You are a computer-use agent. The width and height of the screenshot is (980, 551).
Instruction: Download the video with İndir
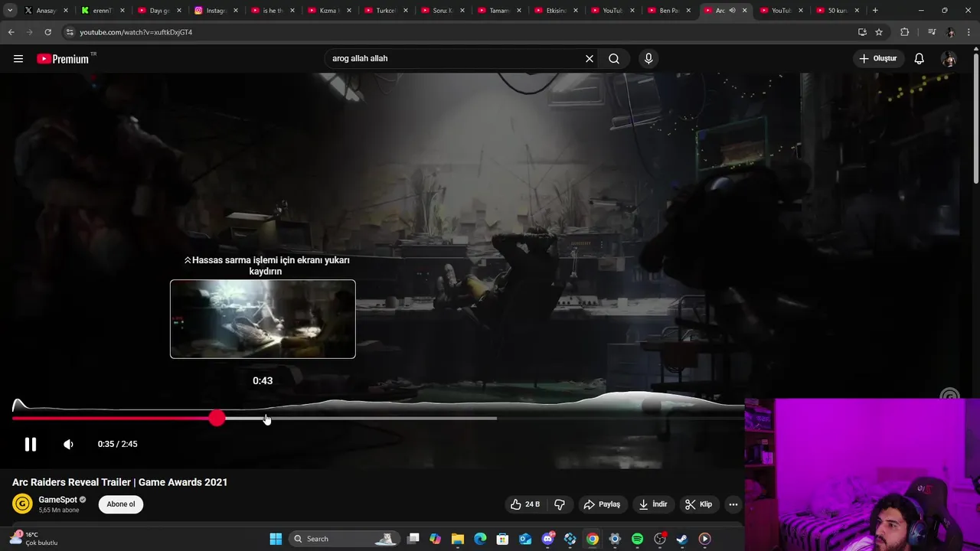tap(653, 504)
